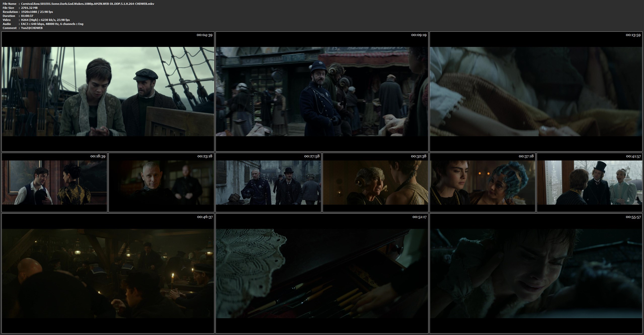Screen dimensions: 644x335
Task: Click the file size value 2701.32 MB
Action: click(29, 8)
